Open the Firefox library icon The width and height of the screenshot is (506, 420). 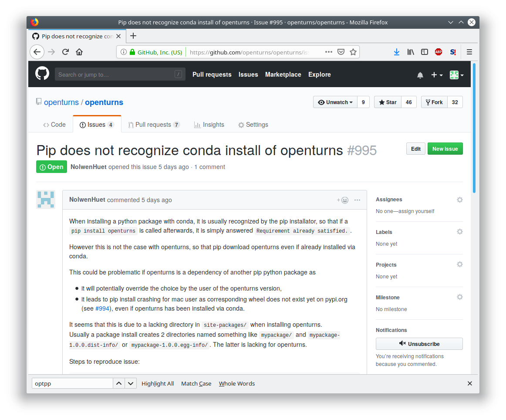(x=410, y=51)
